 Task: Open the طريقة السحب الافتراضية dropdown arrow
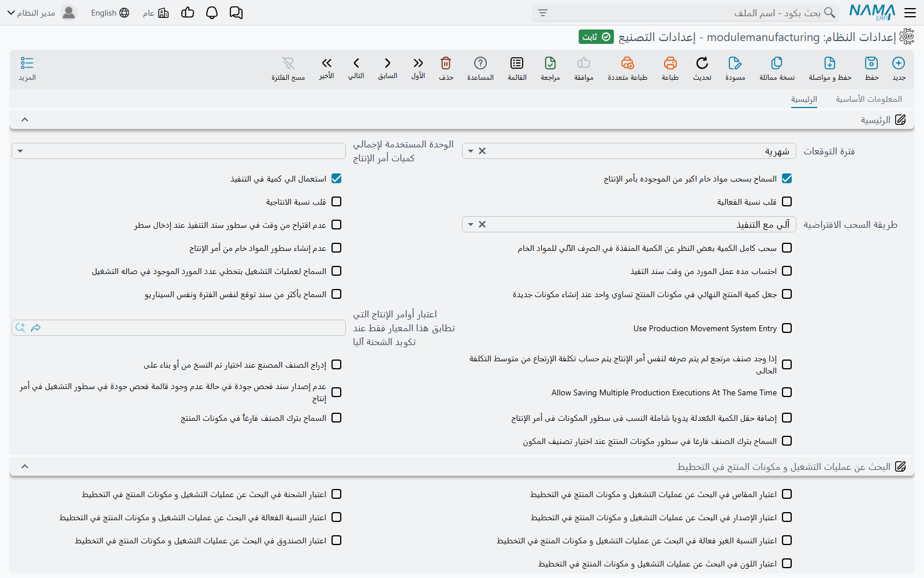(471, 225)
